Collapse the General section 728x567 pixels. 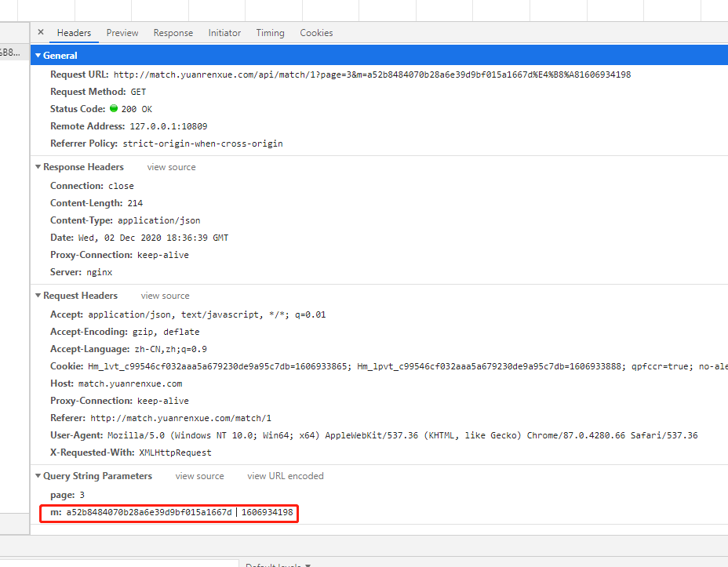(x=38, y=55)
